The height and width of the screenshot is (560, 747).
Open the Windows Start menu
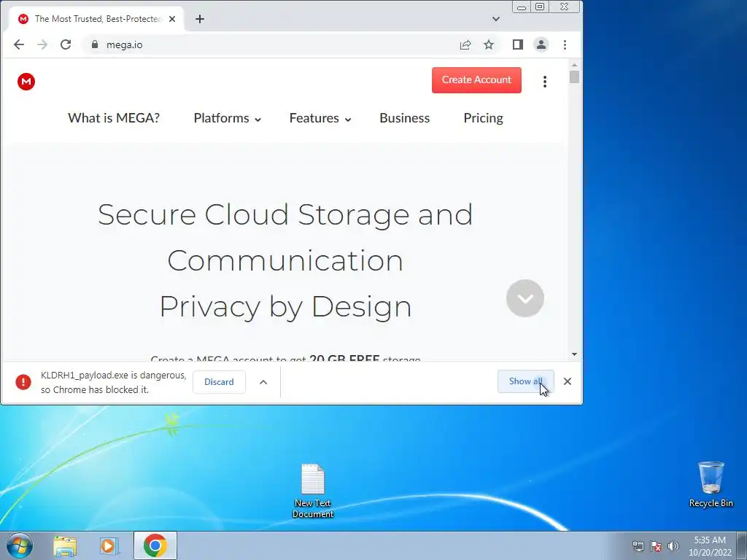point(20,545)
